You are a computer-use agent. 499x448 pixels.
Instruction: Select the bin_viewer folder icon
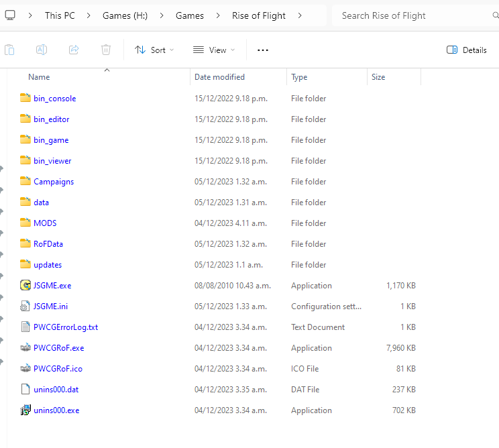(x=25, y=160)
